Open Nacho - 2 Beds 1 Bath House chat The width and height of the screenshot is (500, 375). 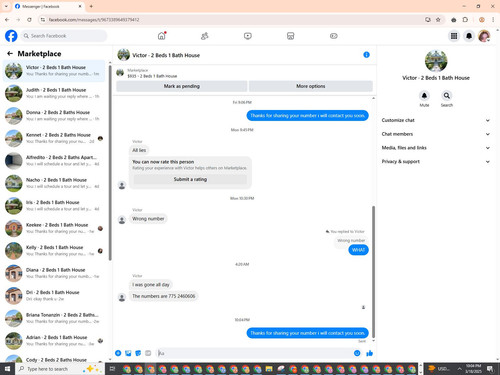pos(54,183)
